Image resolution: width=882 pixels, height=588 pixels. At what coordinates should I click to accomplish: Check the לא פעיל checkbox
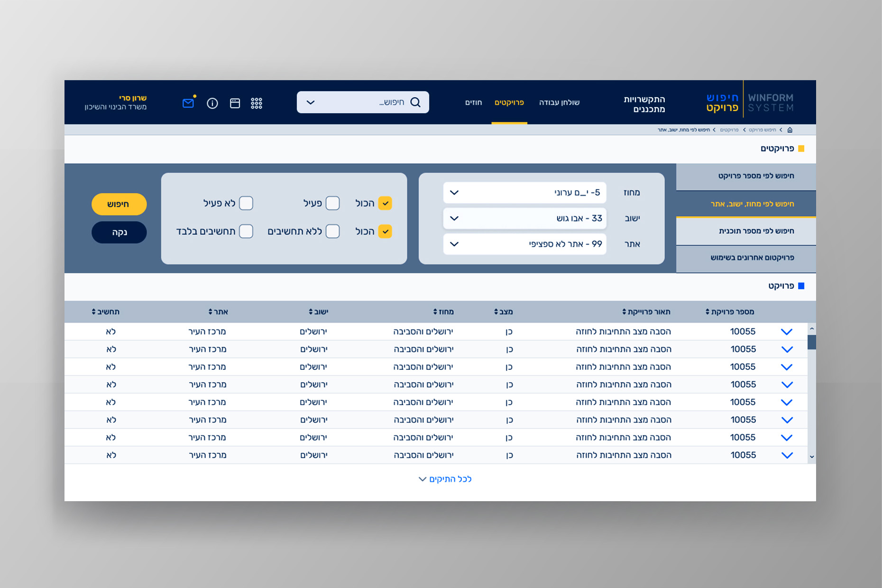tap(246, 203)
